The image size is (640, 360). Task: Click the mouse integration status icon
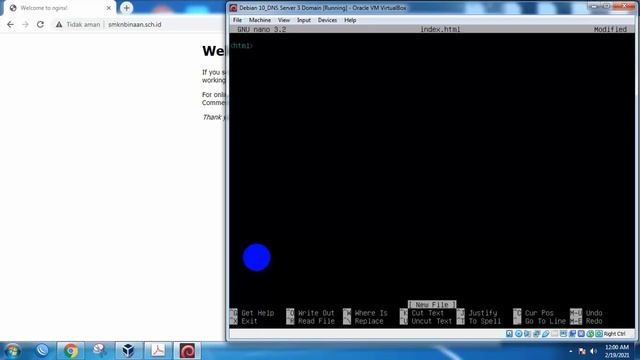tap(590, 333)
